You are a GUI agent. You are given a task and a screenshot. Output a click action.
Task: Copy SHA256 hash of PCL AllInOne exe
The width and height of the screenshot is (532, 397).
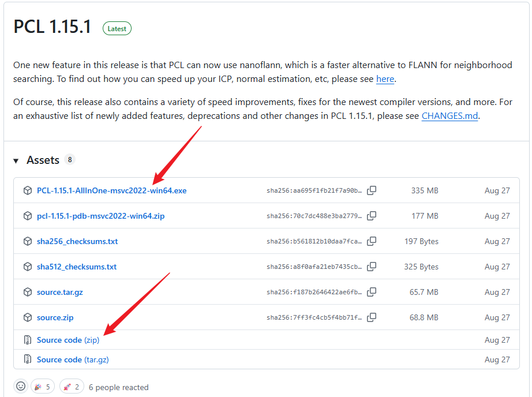tap(372, 190)
